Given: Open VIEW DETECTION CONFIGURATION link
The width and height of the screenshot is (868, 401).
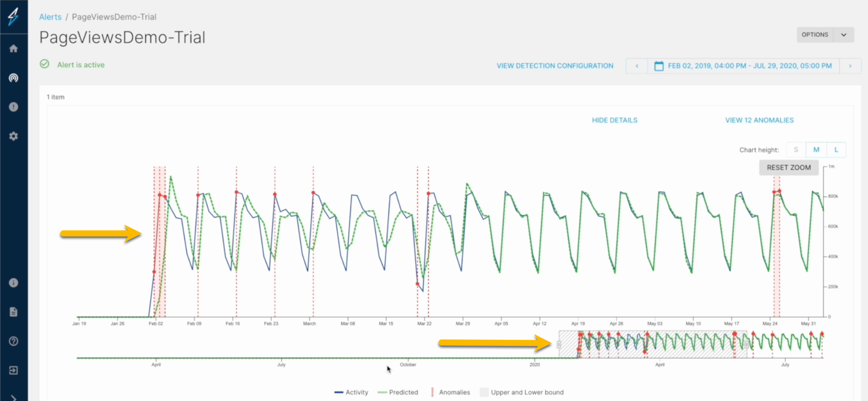Looking at the screenshot, I should (555, 66).
